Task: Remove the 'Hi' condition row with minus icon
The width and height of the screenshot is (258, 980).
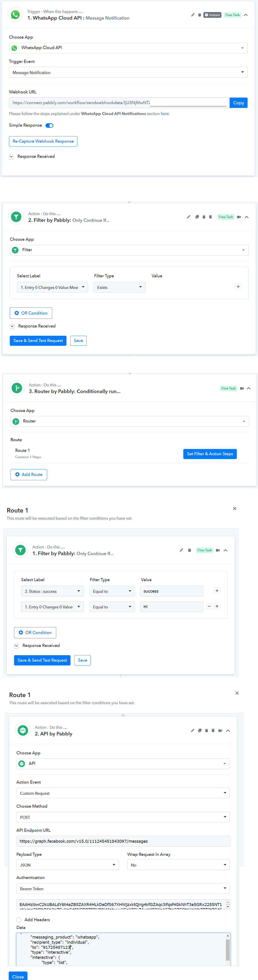Action: tap(209, 606)
